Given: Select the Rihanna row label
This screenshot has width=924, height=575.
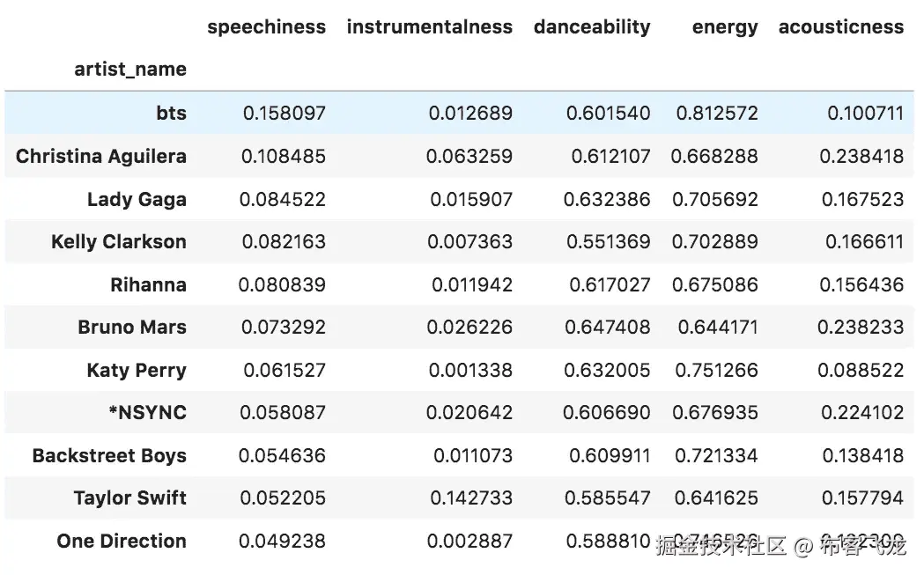Looking at the screenshot, I should [x=148, y=285].
